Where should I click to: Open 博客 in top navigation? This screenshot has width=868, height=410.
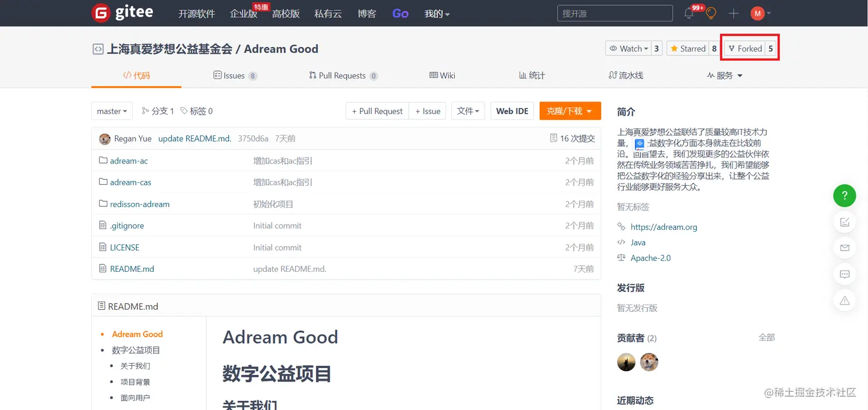pyautogui.click(x=367, y=14)
